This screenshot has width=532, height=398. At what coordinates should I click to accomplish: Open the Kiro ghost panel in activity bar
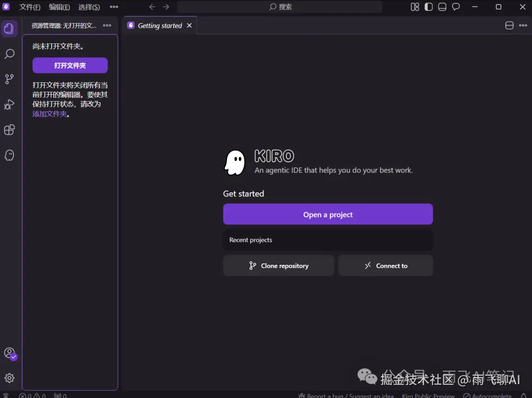pyautogui.click(x=9, y=155)
